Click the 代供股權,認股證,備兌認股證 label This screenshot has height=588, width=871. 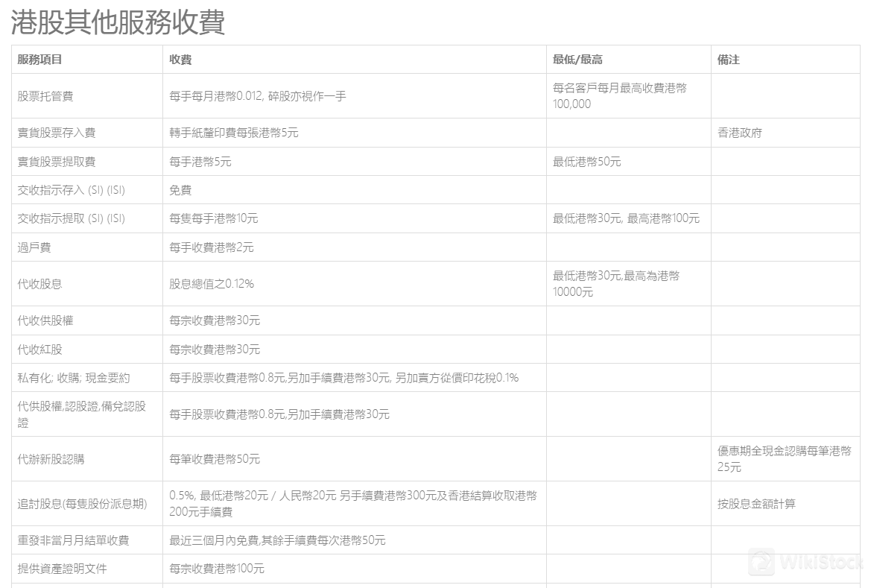tap(82, 414)
